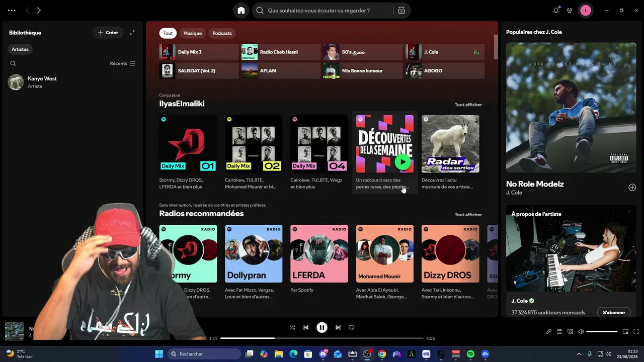Open the Daily Mix 02 card

click(x=254, y=153)
